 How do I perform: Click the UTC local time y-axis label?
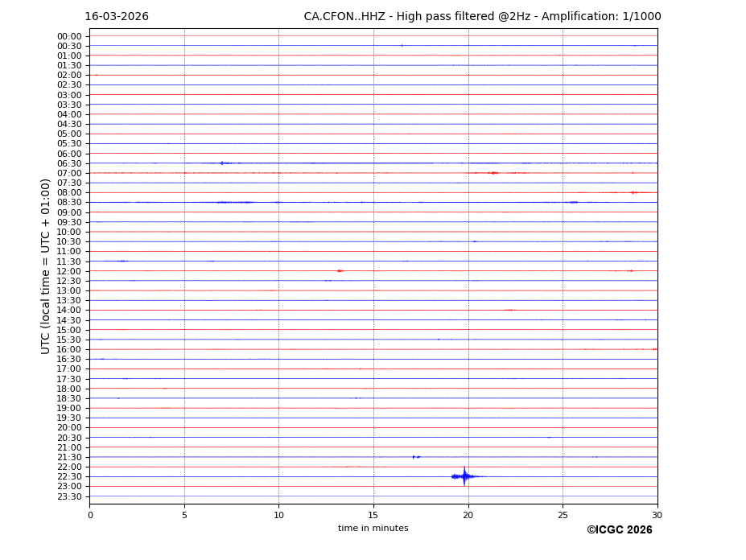(46, 266)
